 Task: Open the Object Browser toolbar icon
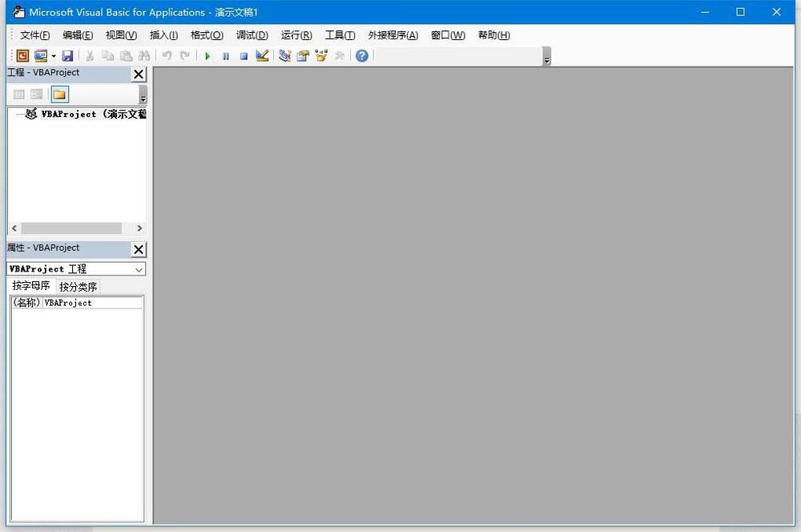pyautogui.click(x=321, y=56)
